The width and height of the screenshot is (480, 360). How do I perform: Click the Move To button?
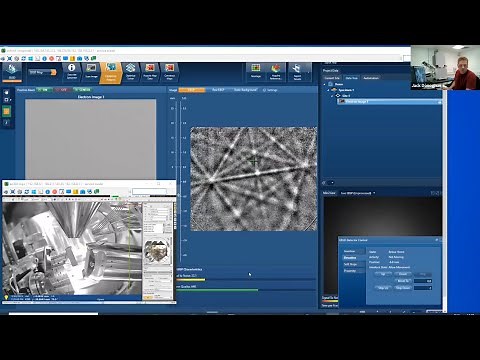coord(403,281)
